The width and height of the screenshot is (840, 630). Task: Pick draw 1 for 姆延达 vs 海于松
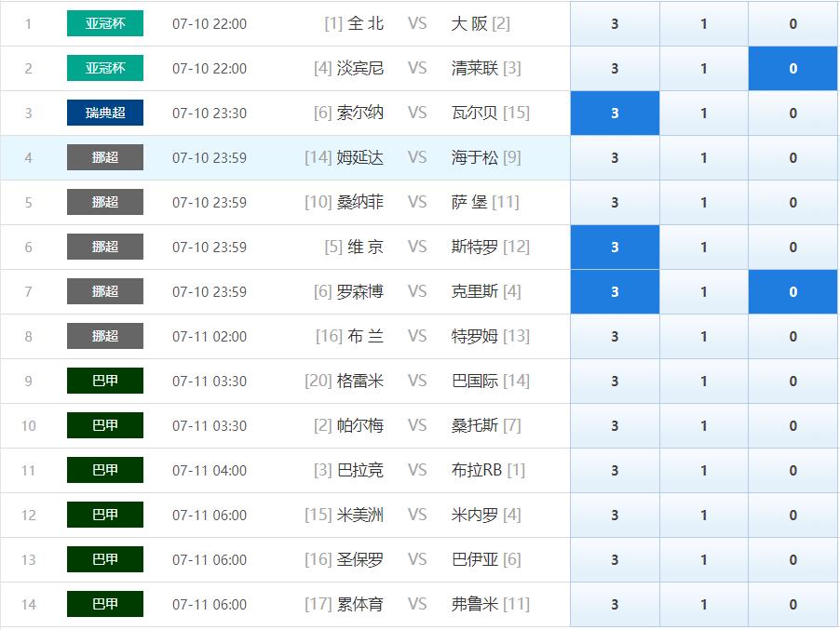click(703, 158)
